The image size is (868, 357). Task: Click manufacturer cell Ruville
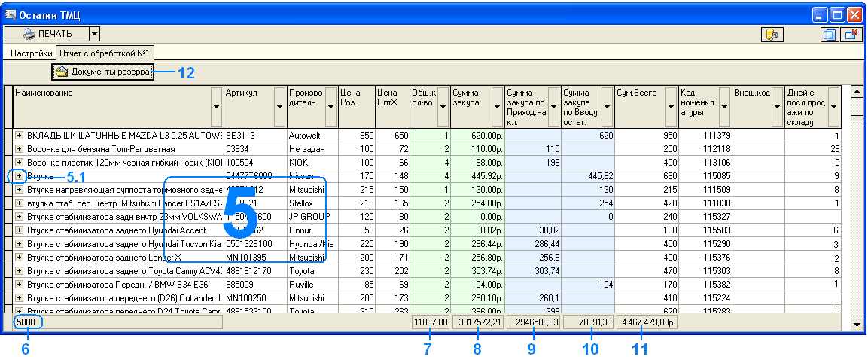tap(312, 284)
